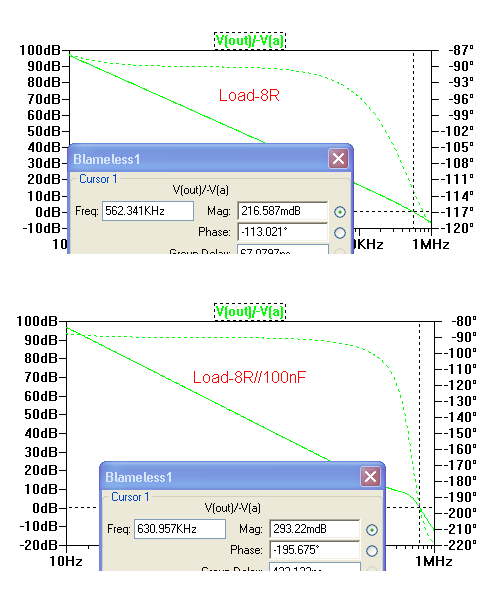500x600 pixels.
Task: Click the -80° label on lower phase axis
Action: pos(462,321)
